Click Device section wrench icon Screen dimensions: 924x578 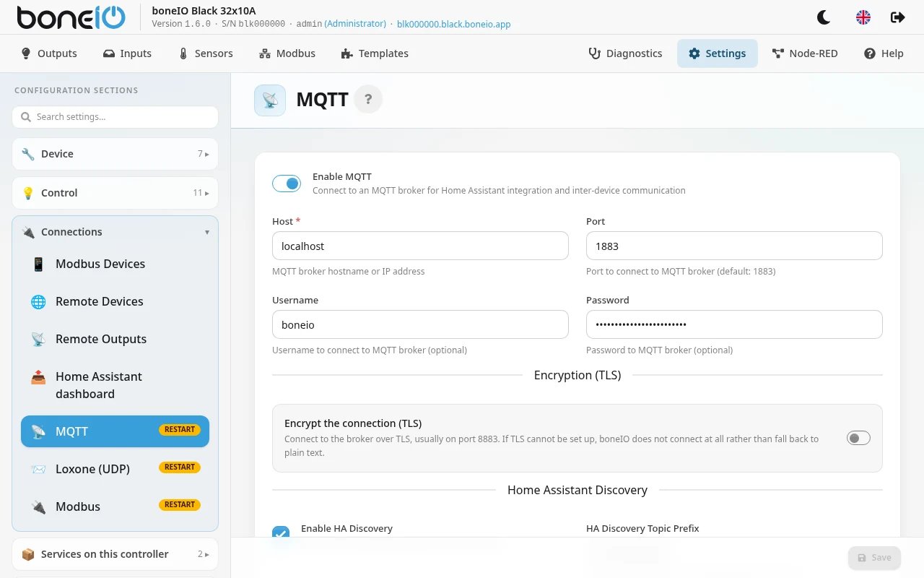pyautogui.click(x=28, y=154)
